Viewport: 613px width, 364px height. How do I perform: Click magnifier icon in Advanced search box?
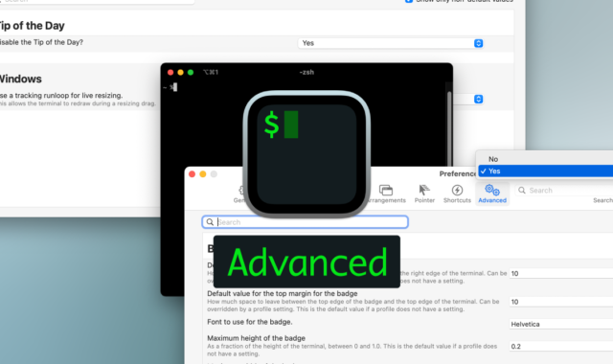point(210,222)
